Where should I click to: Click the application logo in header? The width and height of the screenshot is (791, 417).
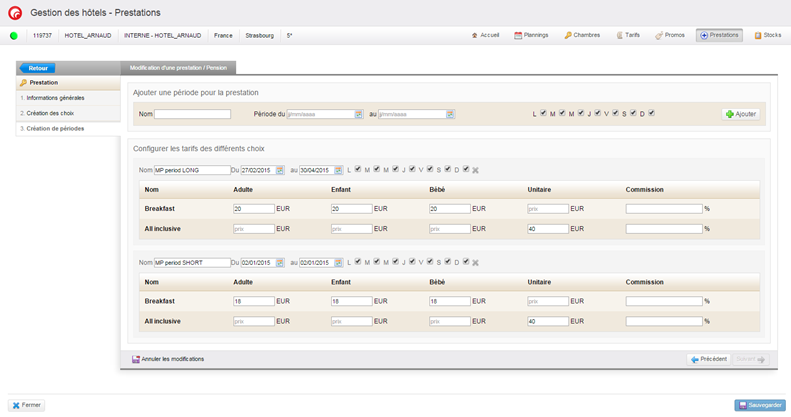(14, 13)
